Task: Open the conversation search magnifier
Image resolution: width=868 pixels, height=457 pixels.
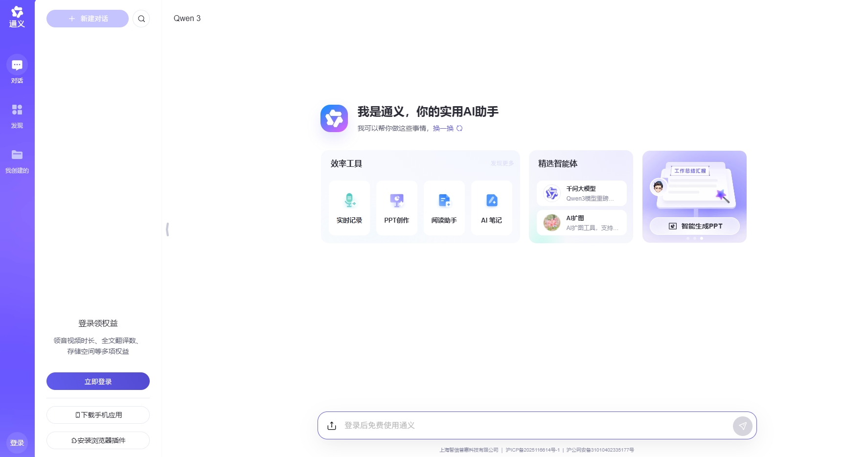Action: click(x=141, y=19)
